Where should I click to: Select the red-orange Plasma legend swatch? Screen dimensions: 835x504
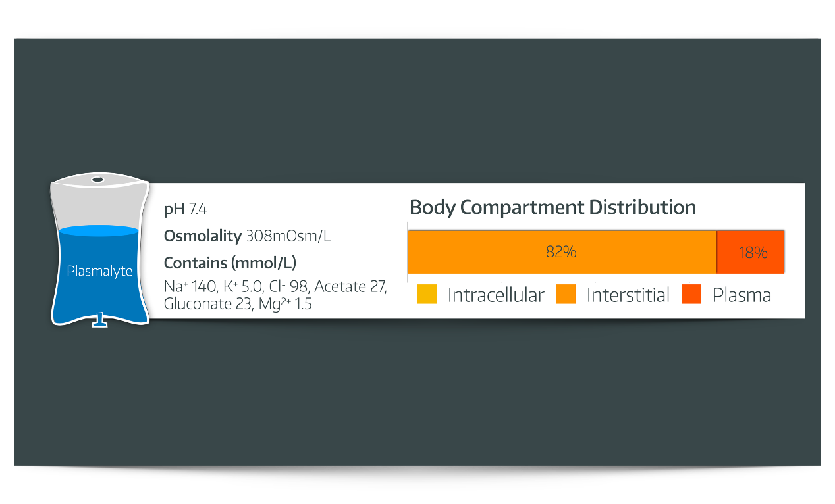(x=691, y=294)
